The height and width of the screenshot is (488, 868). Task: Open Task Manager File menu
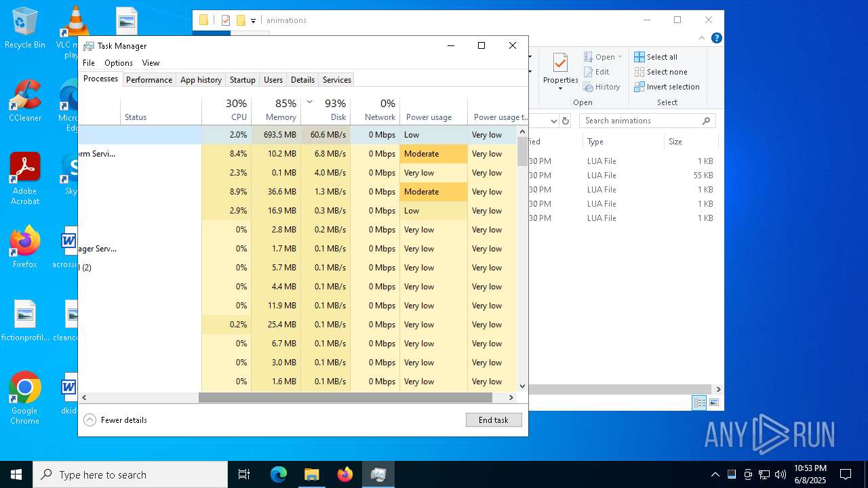pyautogui.click(x=89, y=63)
